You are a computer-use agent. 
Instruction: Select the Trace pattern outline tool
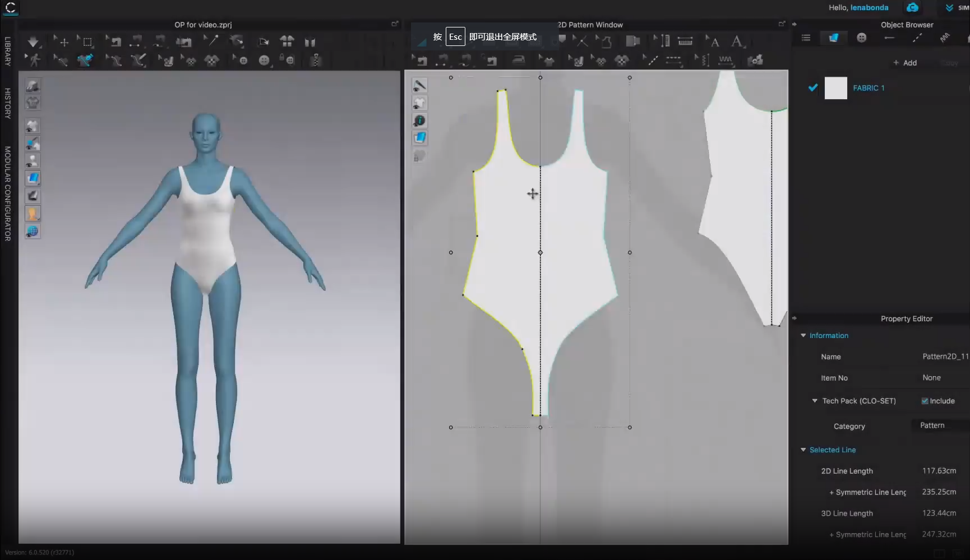click(604, 41)
